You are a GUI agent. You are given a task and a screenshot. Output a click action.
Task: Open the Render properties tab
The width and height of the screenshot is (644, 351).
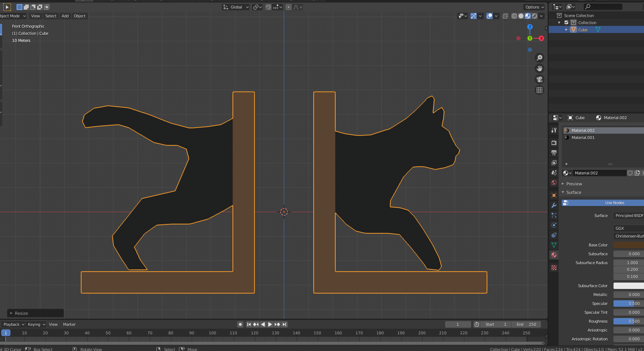click(554, 143)
